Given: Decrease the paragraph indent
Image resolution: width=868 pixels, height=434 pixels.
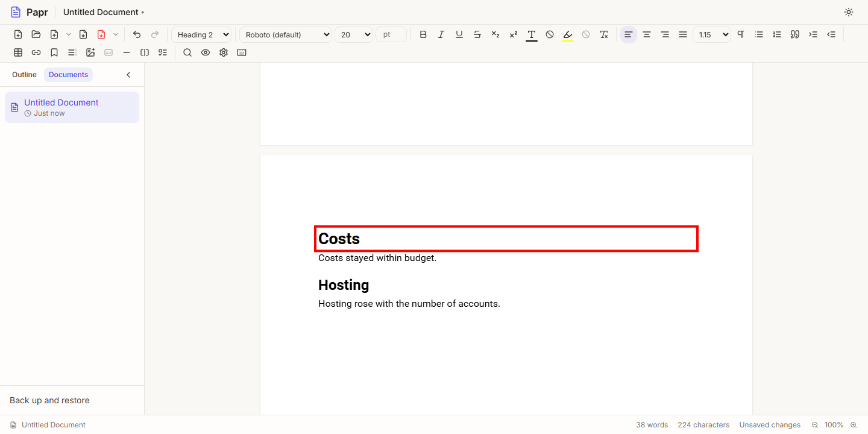Looking at the screenshot, I should (831, 34).
